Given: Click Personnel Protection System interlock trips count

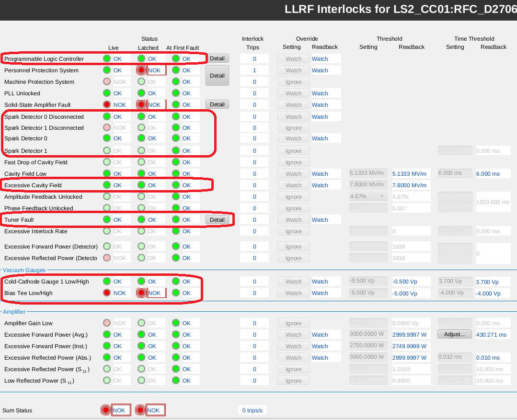Looking at the screenshot, I should click(254, 70).
